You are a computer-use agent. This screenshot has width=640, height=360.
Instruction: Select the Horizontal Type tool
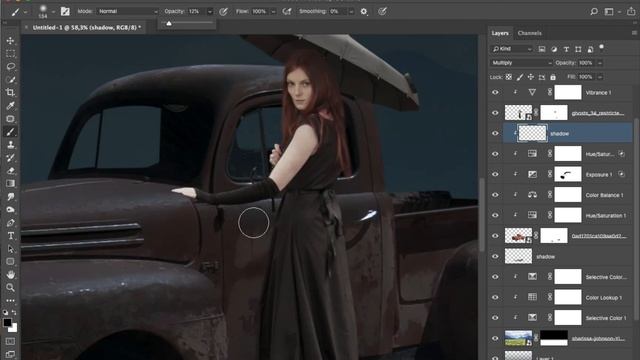pos(11,236)
